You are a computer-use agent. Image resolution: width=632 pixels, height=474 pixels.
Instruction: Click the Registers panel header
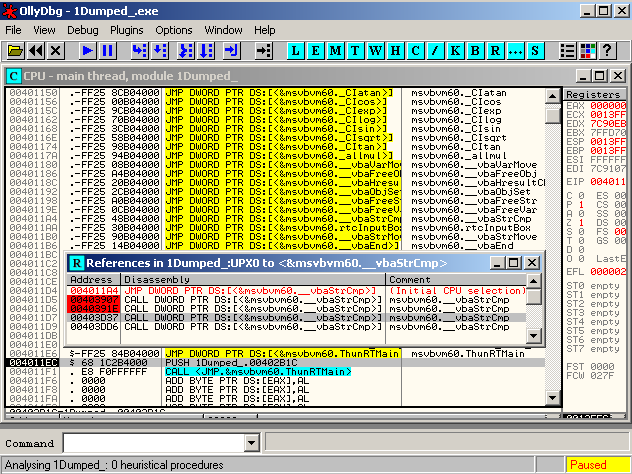(x=595, y=94)
